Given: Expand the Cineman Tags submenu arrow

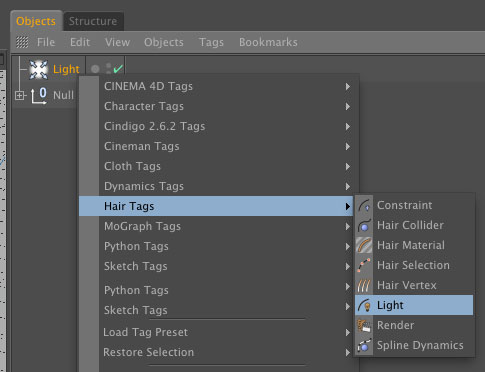Looking at the screenshot, I should (x=348, y=147).
